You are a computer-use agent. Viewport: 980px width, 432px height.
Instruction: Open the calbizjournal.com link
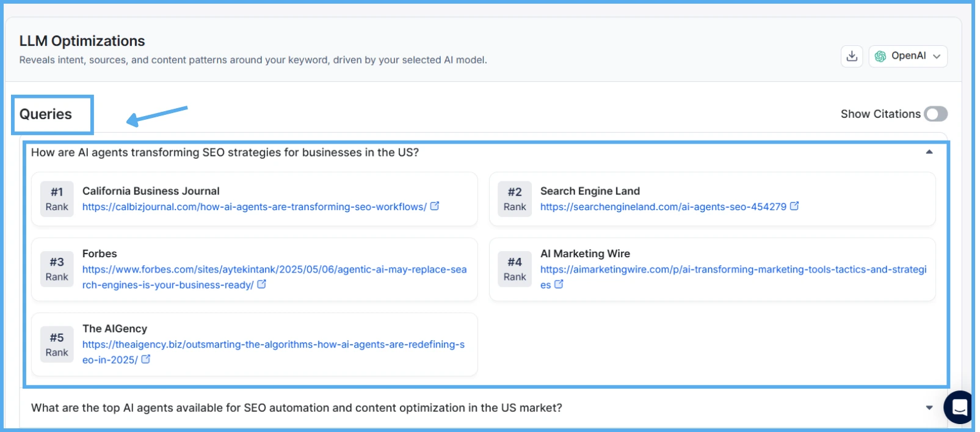[x=255, y=207]
